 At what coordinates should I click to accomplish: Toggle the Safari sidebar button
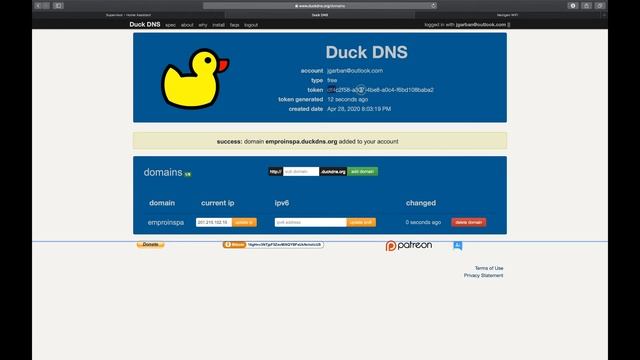[58, 6]
